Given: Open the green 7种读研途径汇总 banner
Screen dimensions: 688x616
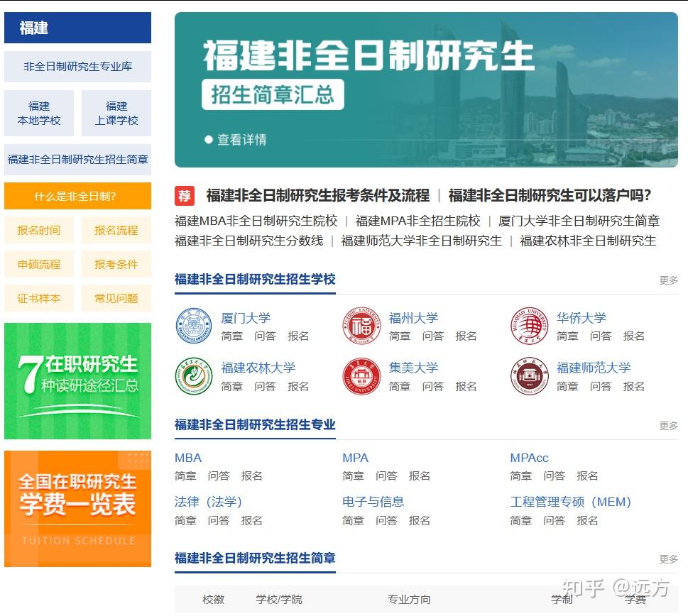Looking at the screenshot, I should coord(77,381).
